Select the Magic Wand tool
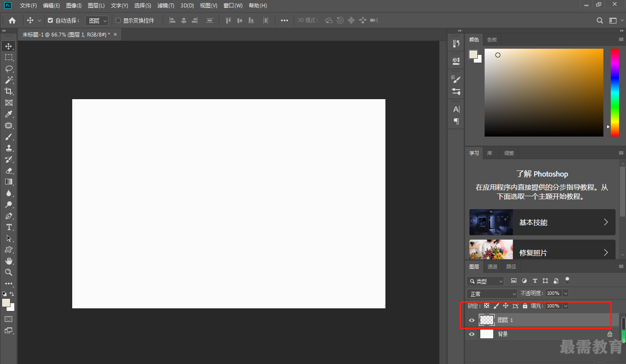626x364 pixels. (x=9, y=80)
